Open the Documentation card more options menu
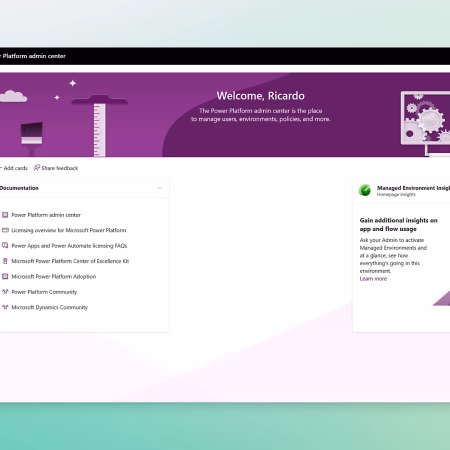Screen dimensions: 450x450 click(x=159, y=188)
